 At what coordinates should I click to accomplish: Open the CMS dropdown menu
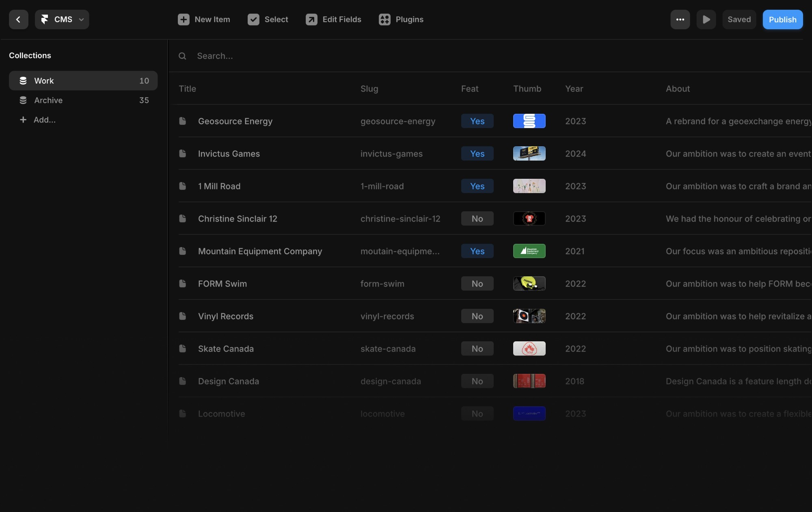tap(62, 20)
